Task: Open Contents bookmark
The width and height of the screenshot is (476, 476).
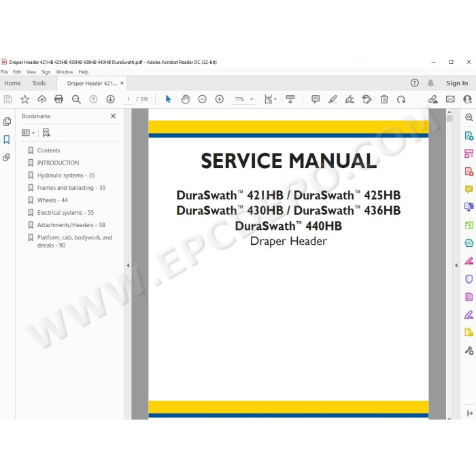Action: (x=48, y=150)
